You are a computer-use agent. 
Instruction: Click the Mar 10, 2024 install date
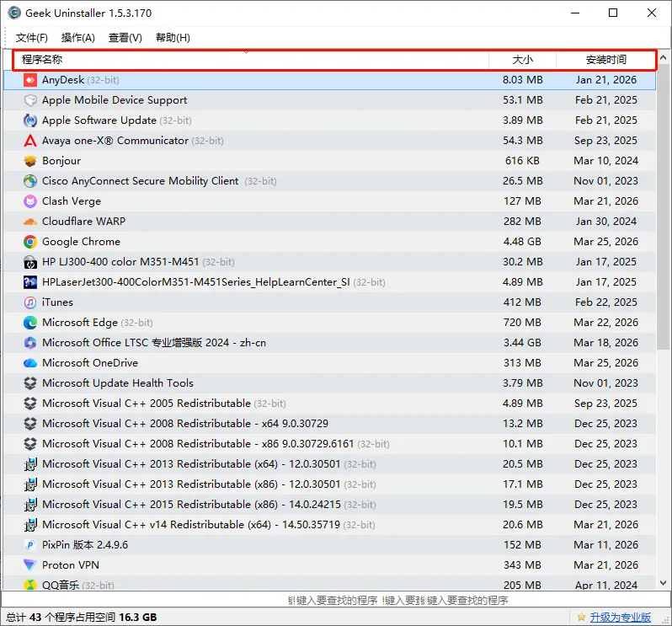click(606, 161)
